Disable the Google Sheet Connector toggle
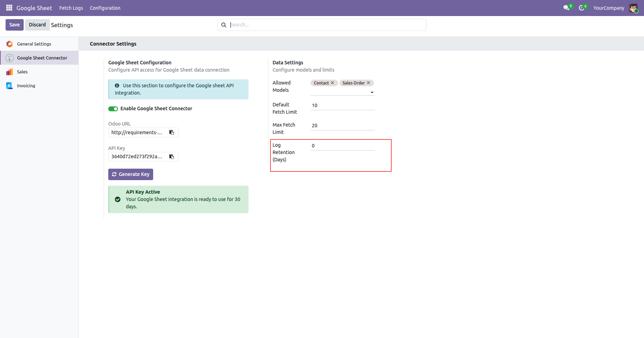Screen dimensions: 644x338 (113, 109)
